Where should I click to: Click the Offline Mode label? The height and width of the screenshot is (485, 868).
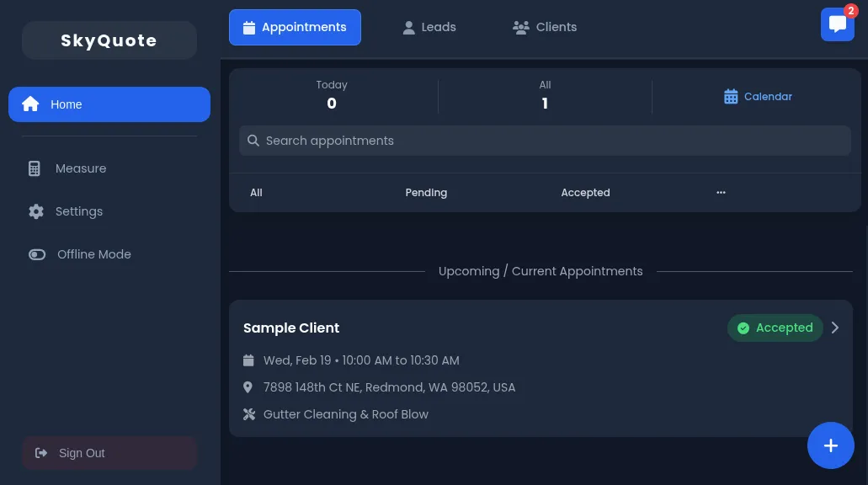tap(94, 254)
